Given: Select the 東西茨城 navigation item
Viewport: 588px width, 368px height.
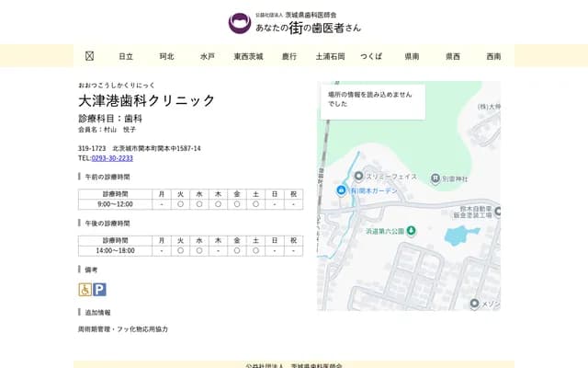Looking at the screenshot, I should pyautogui.click(x=248, y=56).
